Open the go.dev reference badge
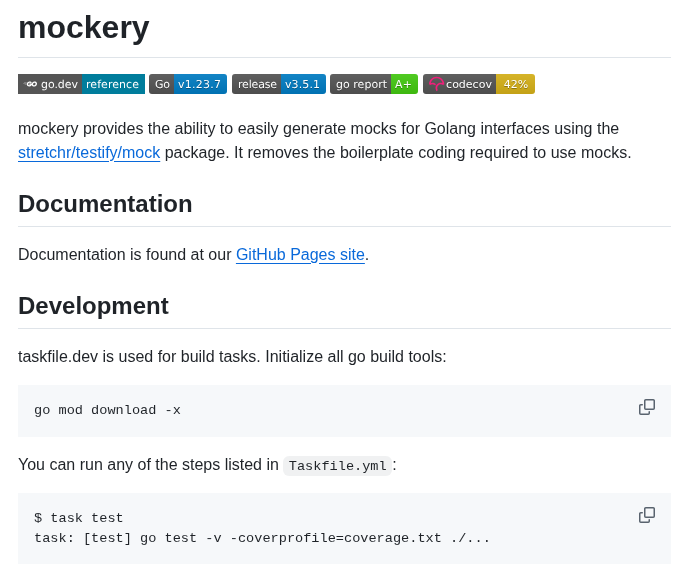 81,84
